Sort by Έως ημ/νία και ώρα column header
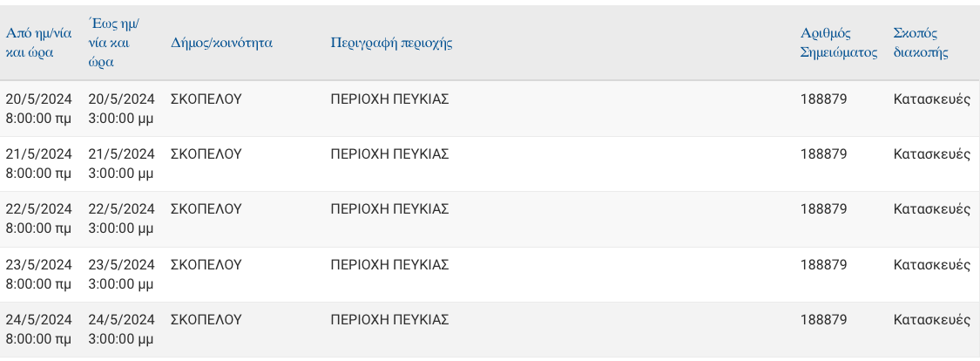Viewport: 980px width, 361px height. coord(113,44)
